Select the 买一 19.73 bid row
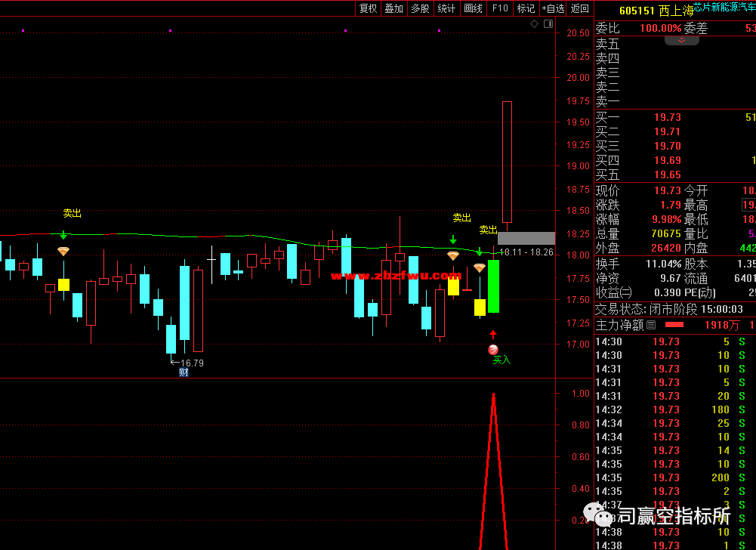The width and height of the screenshot is (756, 550). coord(675,117)
